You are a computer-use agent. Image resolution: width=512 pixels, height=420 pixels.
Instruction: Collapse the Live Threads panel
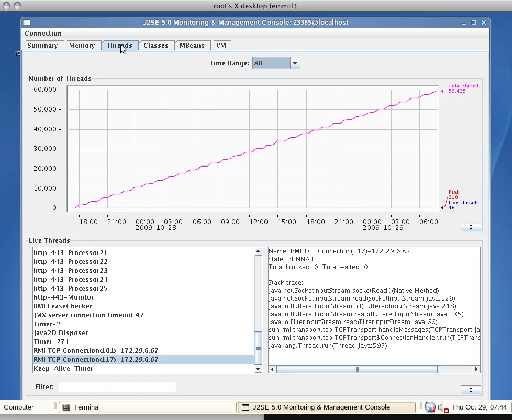[471, 390]
